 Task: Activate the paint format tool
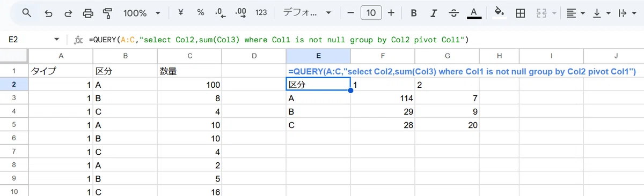coord(107,13)
